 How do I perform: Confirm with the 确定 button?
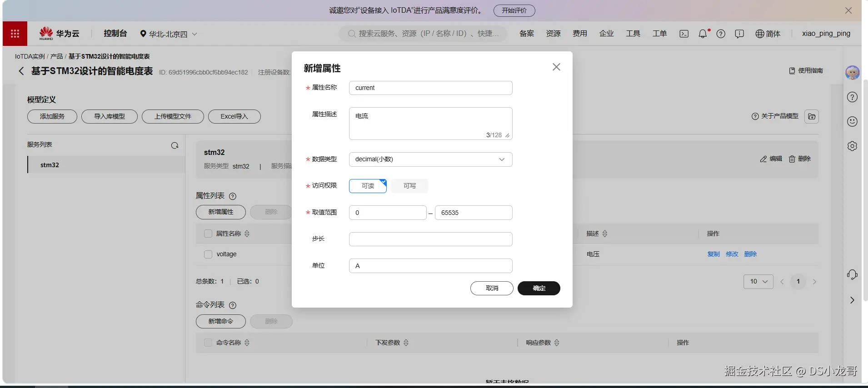539,289
